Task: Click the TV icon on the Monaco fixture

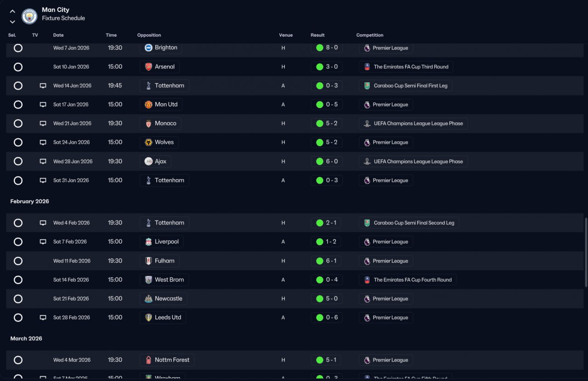Action: click(43, 124)
